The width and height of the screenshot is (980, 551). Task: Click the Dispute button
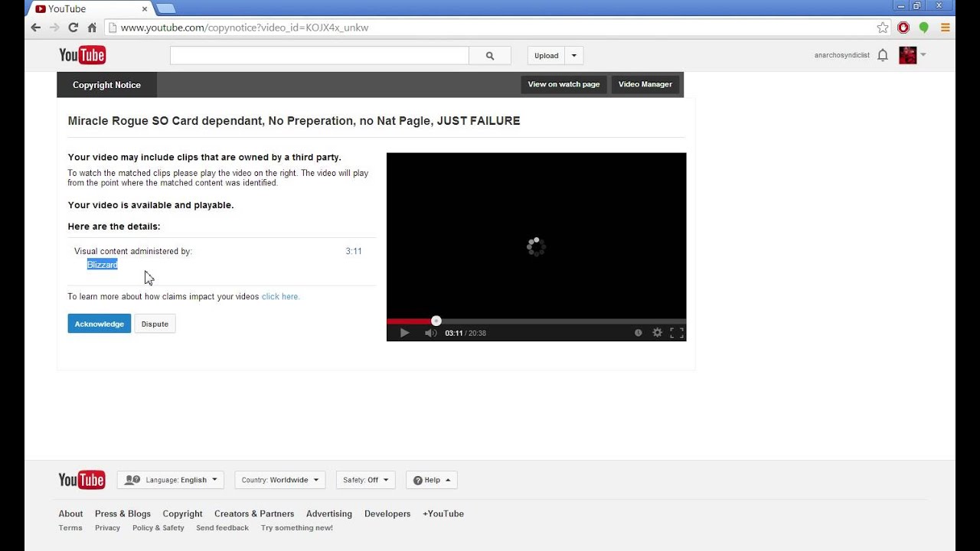[x=155, y=324]
